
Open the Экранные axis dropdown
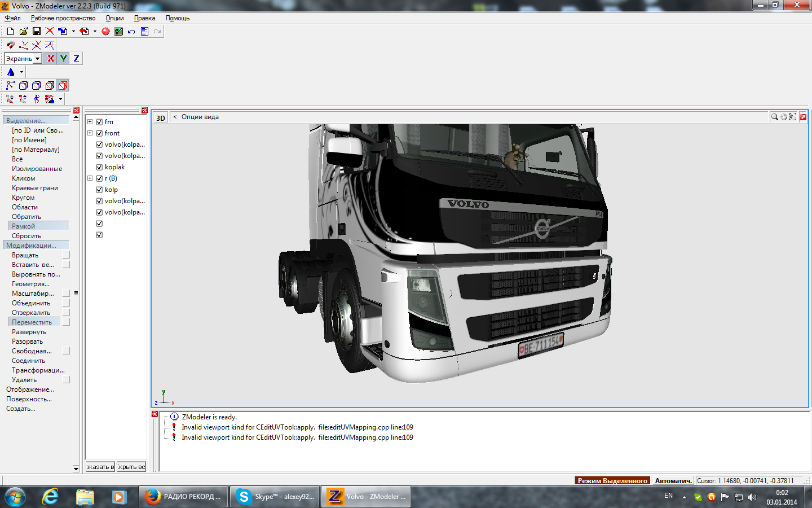37,59
